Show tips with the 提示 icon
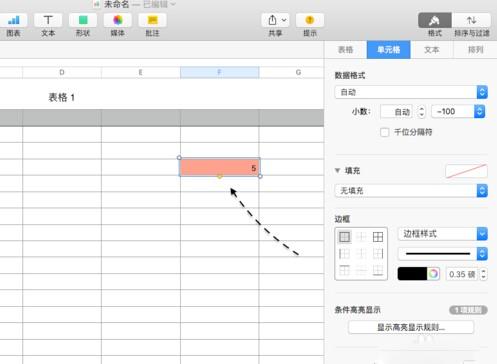Image resolution: width=497 pixels, height=364 pixels. click(x=310, y=21)
